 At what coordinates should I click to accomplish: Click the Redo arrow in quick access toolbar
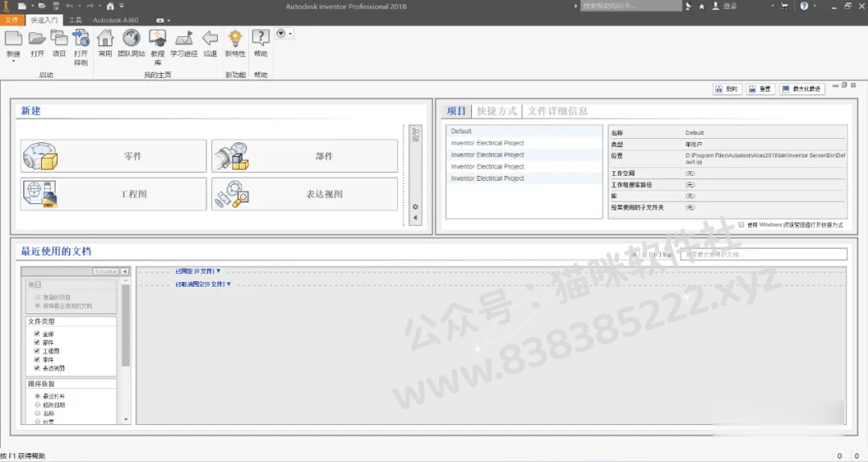90,6
